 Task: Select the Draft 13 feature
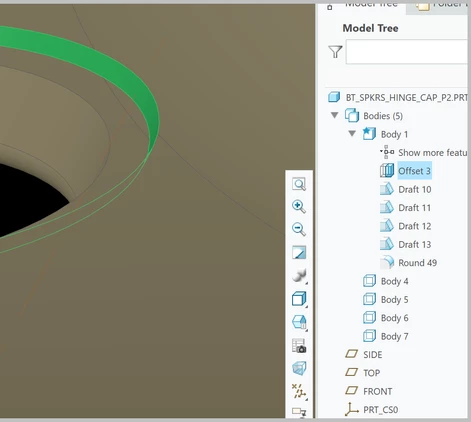pos(415,244)
